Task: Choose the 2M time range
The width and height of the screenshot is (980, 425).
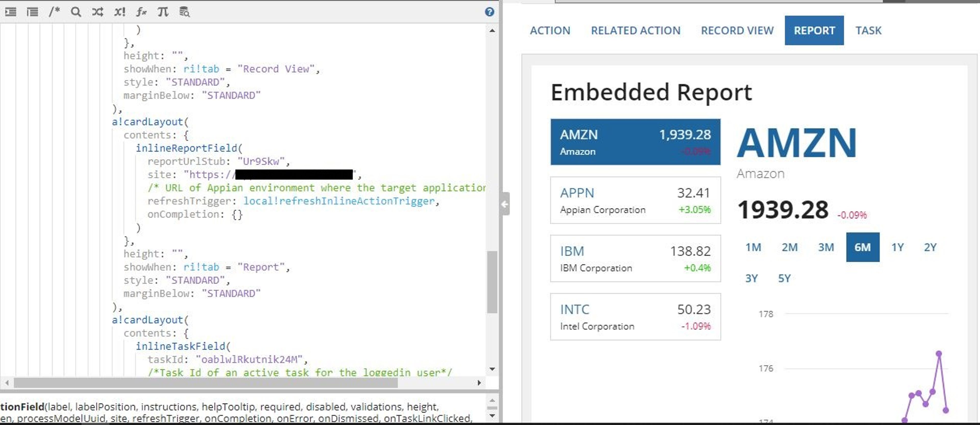Action: click(789, 247)
